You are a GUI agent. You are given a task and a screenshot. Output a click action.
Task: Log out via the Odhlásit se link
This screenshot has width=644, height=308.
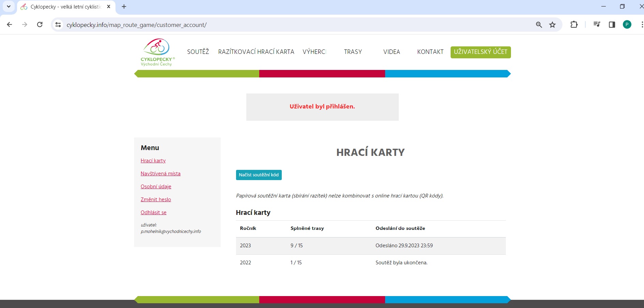(x=153, y=212)
